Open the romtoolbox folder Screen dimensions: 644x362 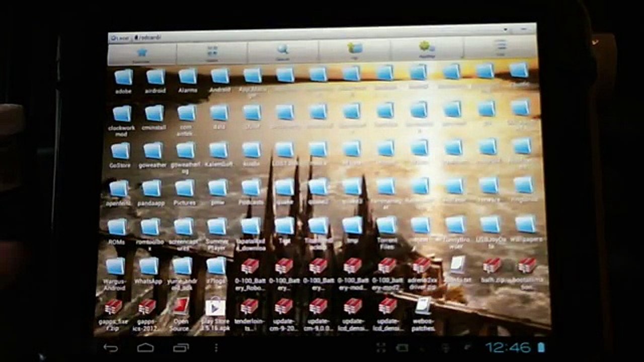click(x=150, y=234)
